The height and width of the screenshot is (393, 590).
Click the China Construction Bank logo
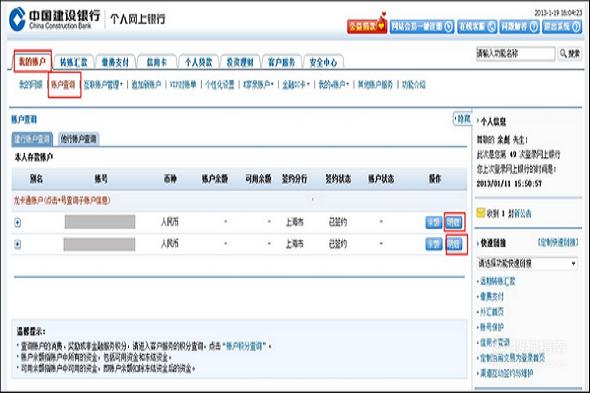pos(55,19)
